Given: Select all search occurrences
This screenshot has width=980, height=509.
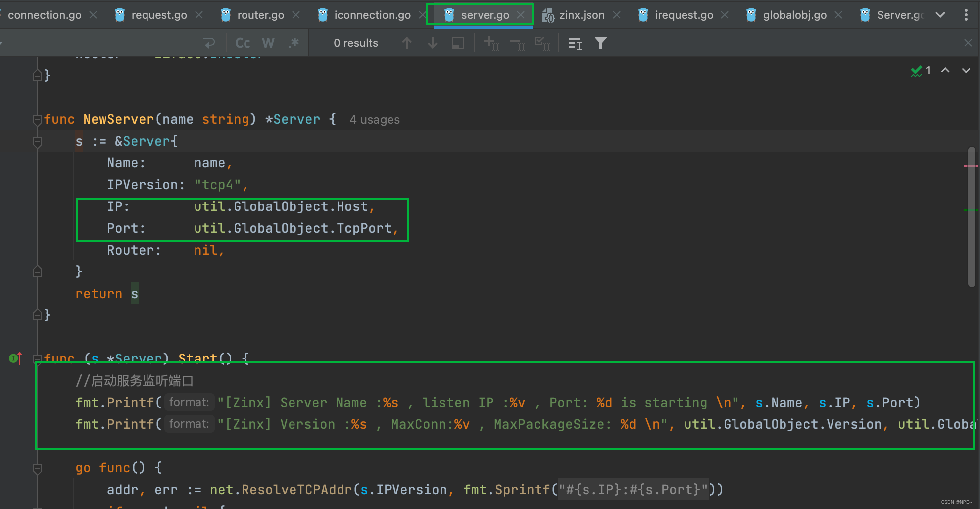Looking at the screenshot, I should [x=542, y=43].
